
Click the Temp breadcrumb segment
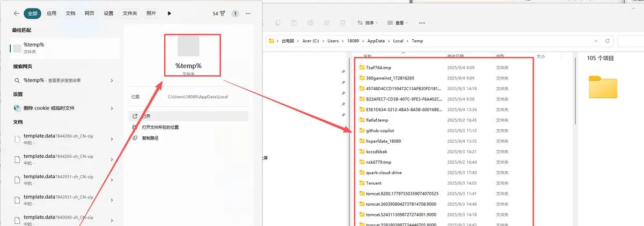417,41
